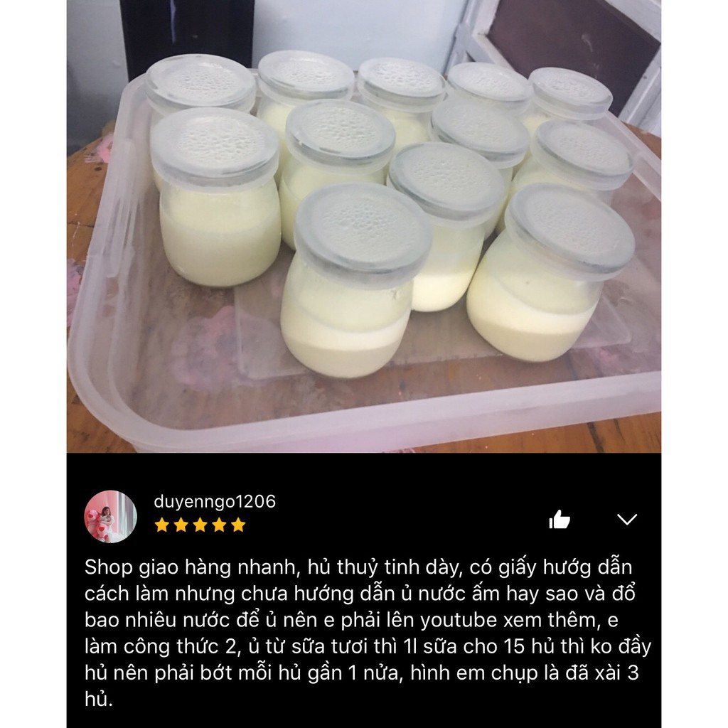728x728 pixels.
Task: Tap the leftmost front-row yogurt jar
Action: [x=216, y=198]
